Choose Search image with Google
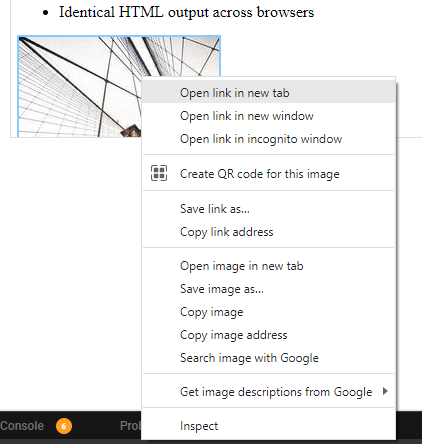 pyautogui.click(x=269, y=358)
